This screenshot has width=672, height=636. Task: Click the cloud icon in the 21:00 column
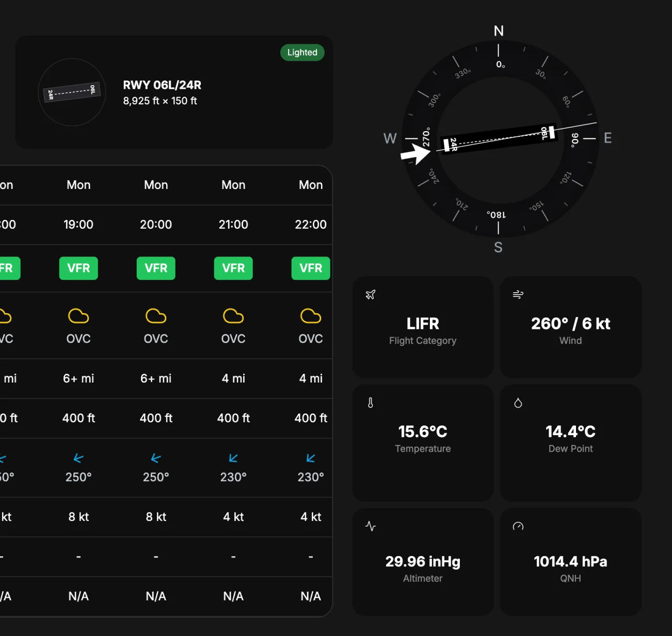point(233,316)
